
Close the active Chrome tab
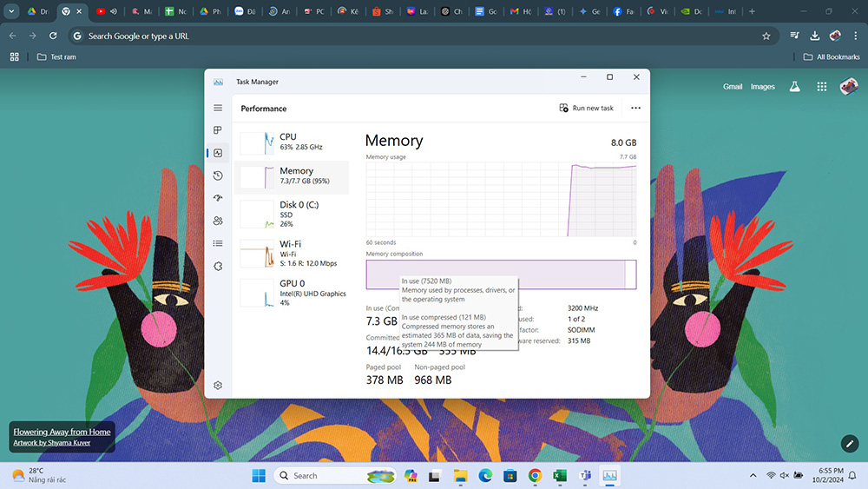click(79, 11)
